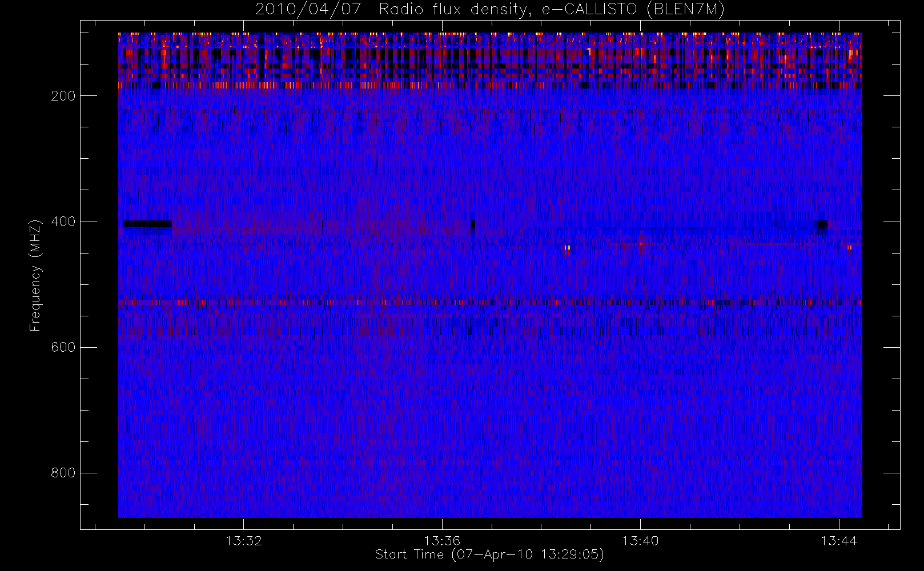This screenshot has height=571, width=924.
Task: Click the 13:32 time tick label
Action: click(244, 541)
